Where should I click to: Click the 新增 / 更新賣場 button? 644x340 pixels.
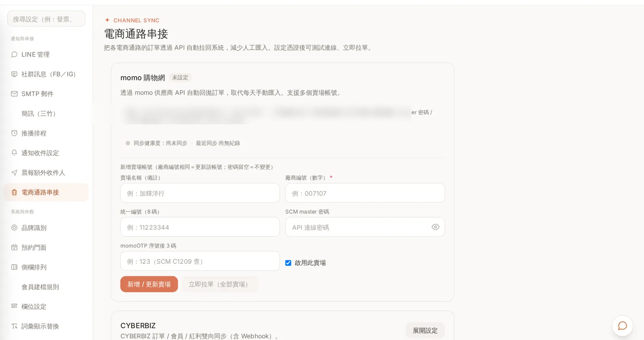tap(149, 284)
